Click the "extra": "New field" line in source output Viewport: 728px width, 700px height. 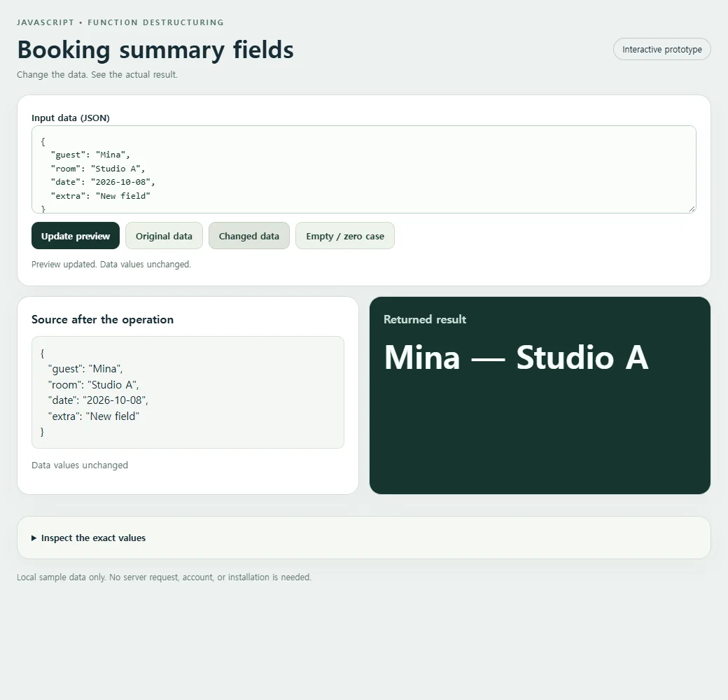point(93,416)
